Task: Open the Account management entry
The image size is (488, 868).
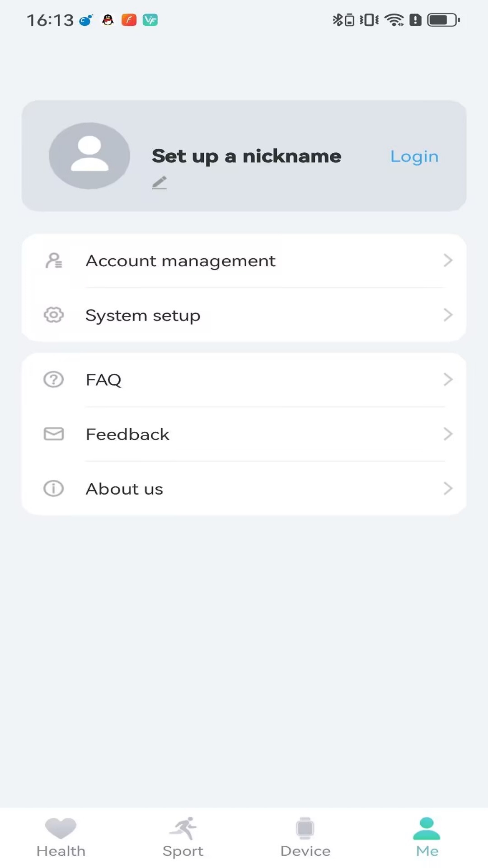Action: point(244,260)
